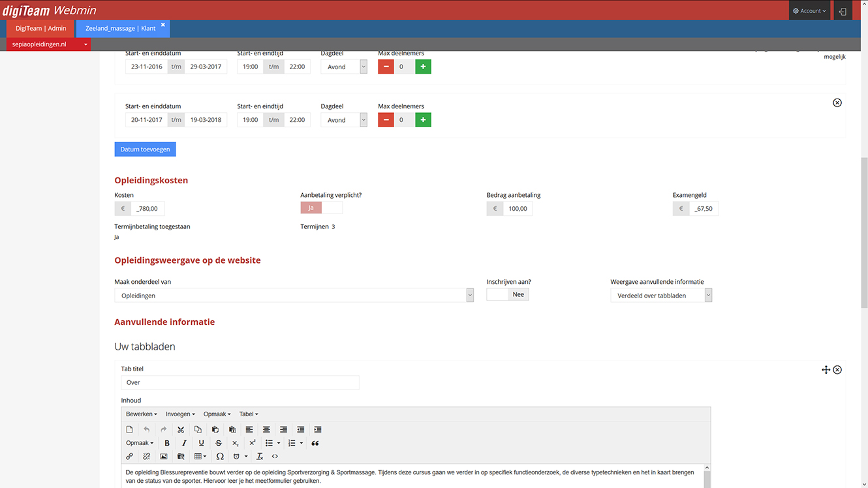Viewport: 868px width, 488px height.
Task: Insert a blockquote with the quote icon
Action: (x=315, y=443)
